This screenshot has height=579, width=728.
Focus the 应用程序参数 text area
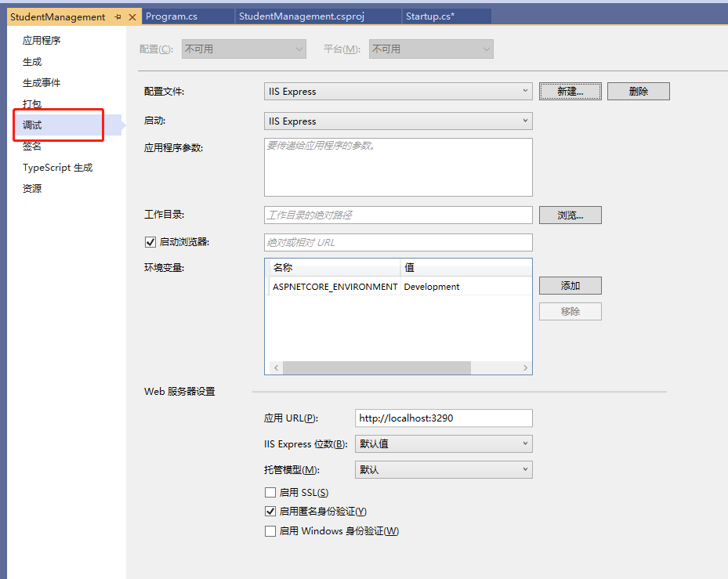point(398,167)
